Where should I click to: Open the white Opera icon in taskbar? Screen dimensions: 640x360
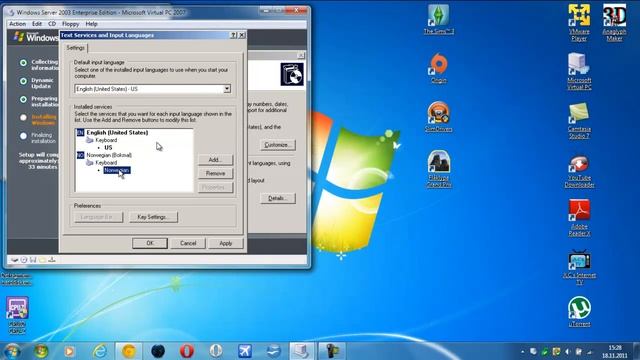pos(216,351)
